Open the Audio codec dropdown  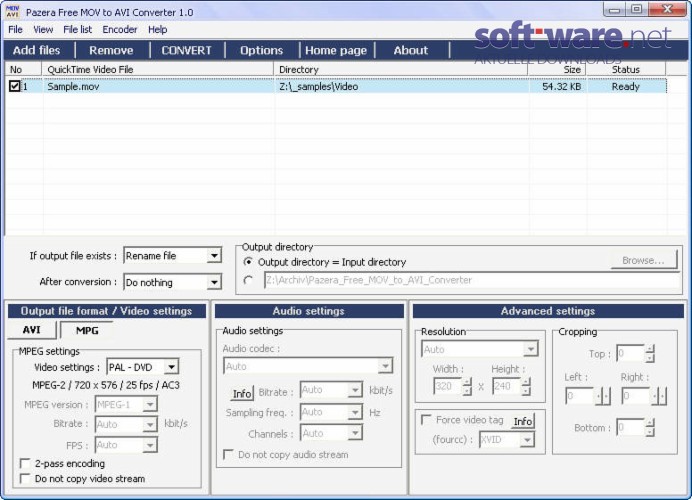click(x=385, y=366)
